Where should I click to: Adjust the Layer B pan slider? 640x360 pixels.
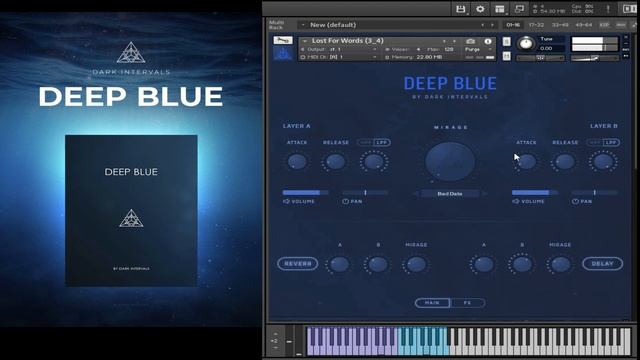pos(595,192)
